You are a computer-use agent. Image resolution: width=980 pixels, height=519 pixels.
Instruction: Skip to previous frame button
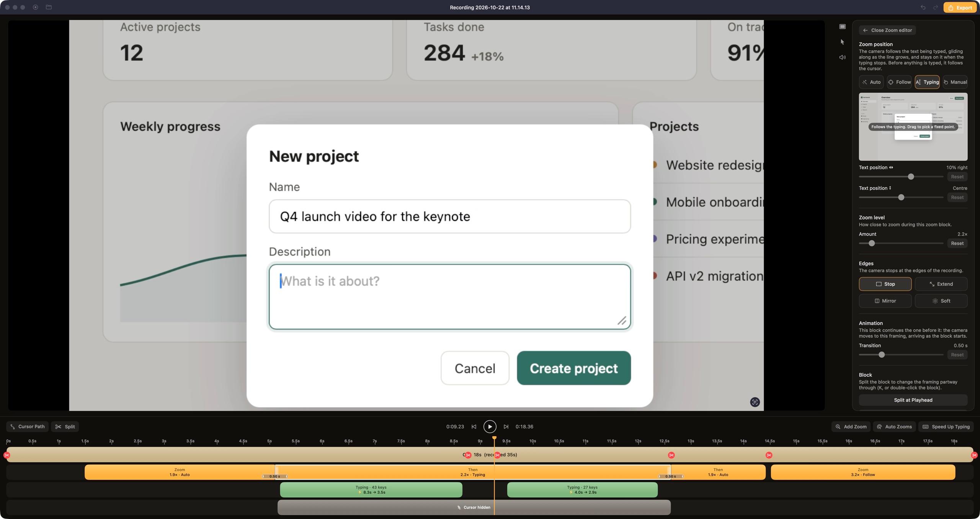[x=474, y=426]
